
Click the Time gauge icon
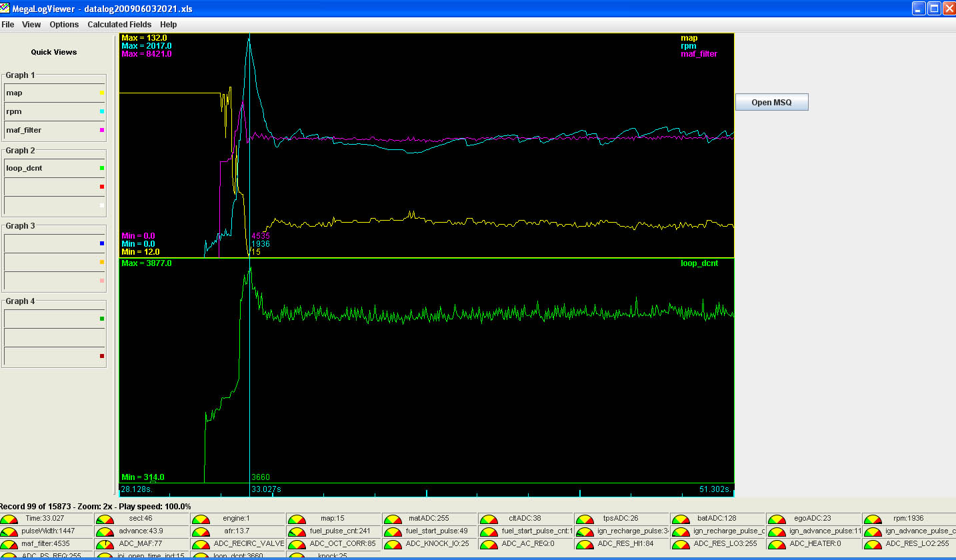[9, 519]
